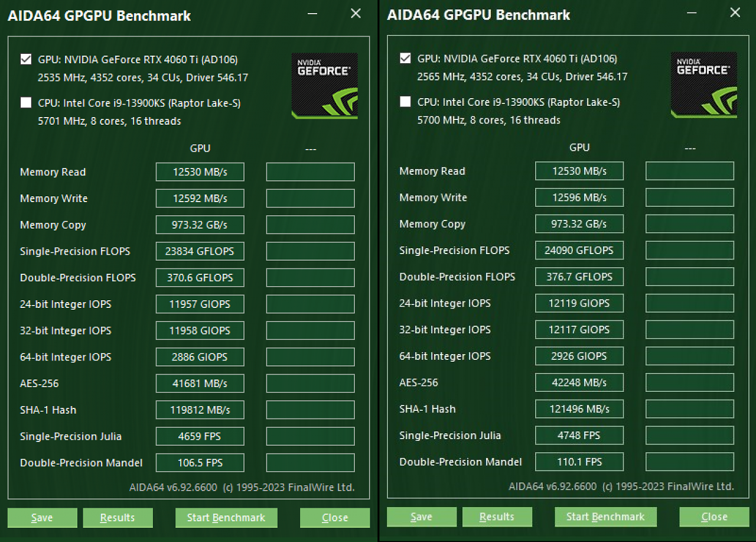
Task: Click right window title AIDA64 GPGPU Benchmark
Action: pyautogui.click(x=478, y=15)
